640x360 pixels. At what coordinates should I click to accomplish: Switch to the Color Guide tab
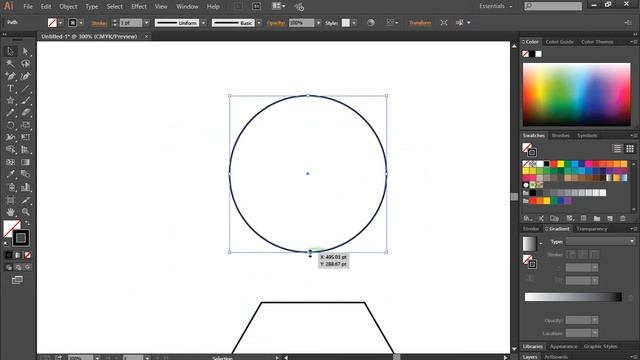(560, 42)
